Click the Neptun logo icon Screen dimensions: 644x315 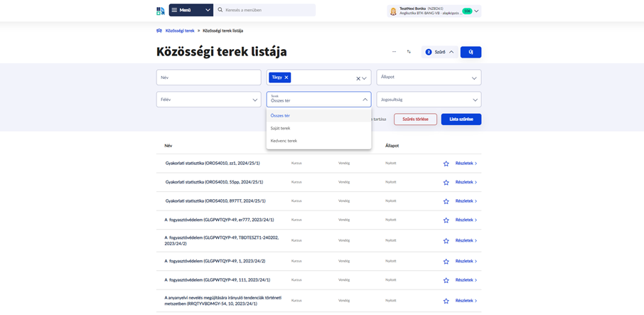click(161, 11)
